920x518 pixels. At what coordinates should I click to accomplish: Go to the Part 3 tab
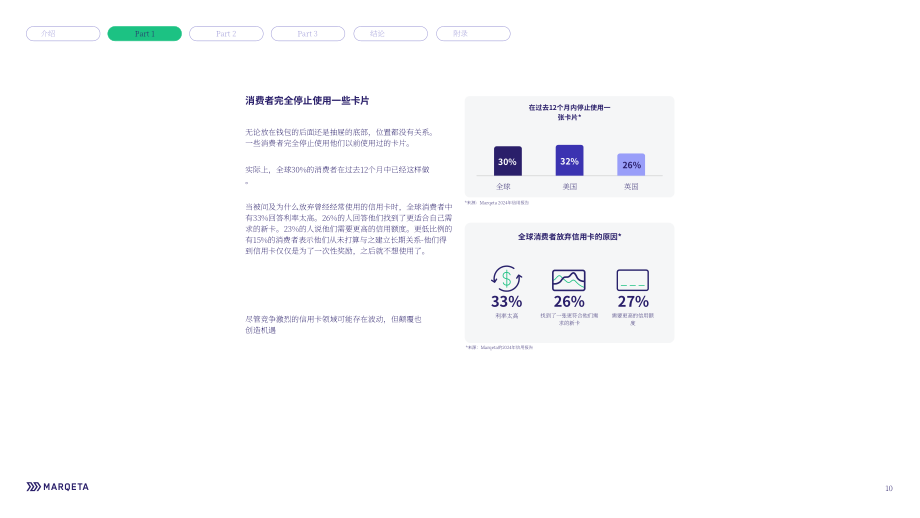click(307, 33)
